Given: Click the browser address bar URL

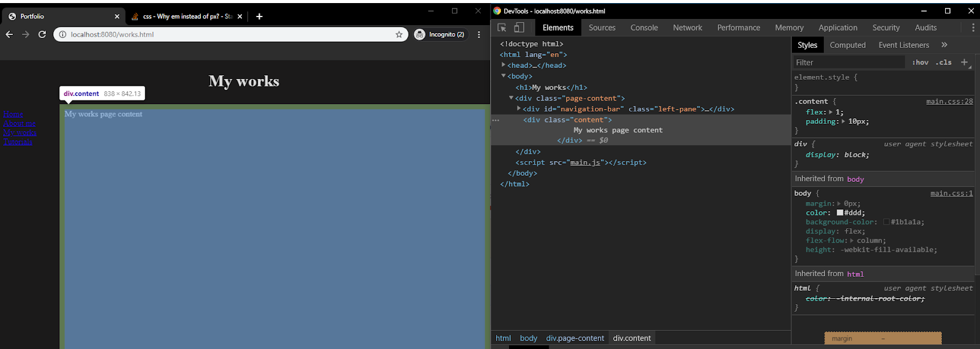Looking at the screenshot, I should [112, 34].
